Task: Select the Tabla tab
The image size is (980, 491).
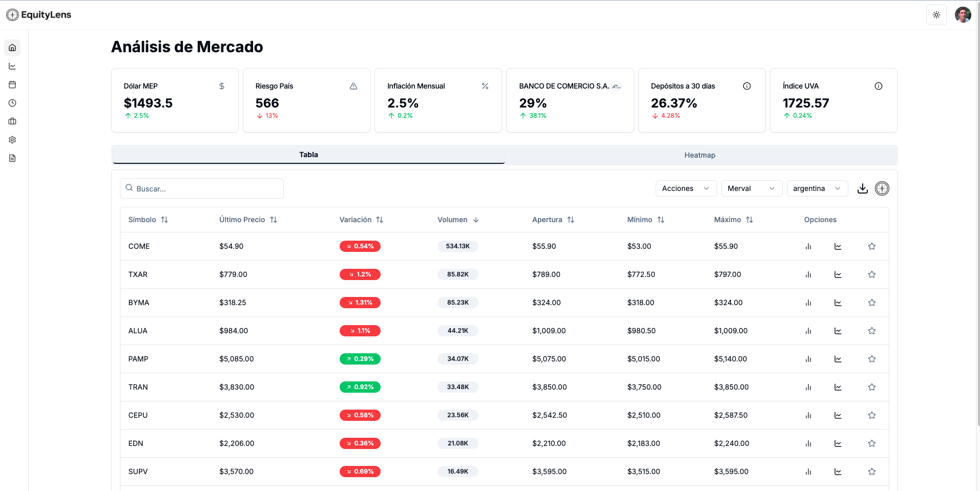Action: coord(308,155)
